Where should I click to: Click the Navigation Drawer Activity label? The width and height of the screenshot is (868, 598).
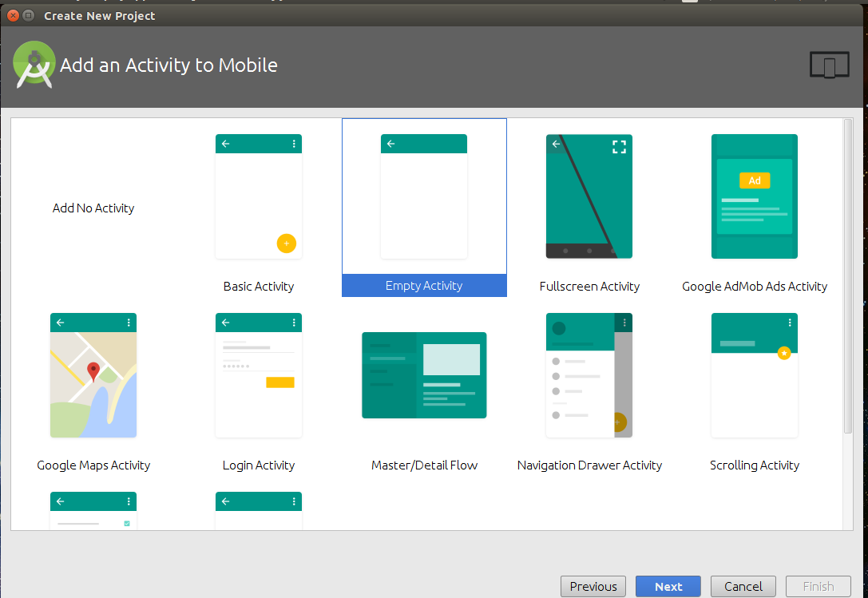tap(589, 465)
